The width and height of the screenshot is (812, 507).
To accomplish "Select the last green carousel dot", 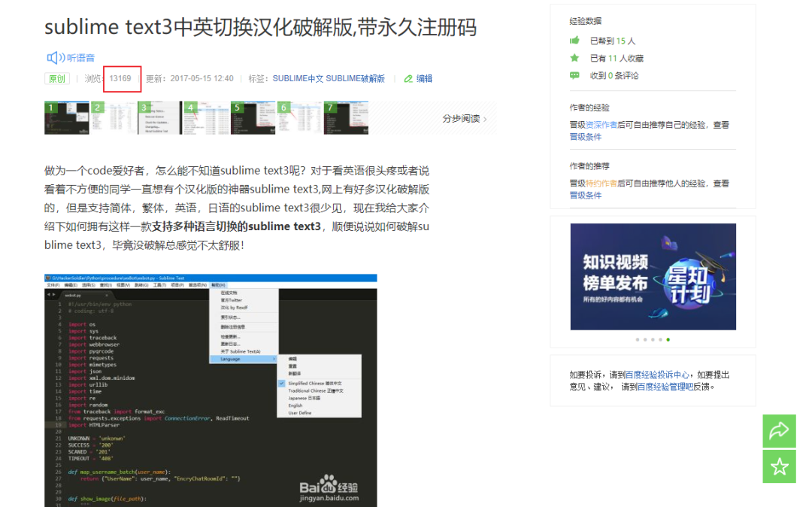I will coord(668,339).
